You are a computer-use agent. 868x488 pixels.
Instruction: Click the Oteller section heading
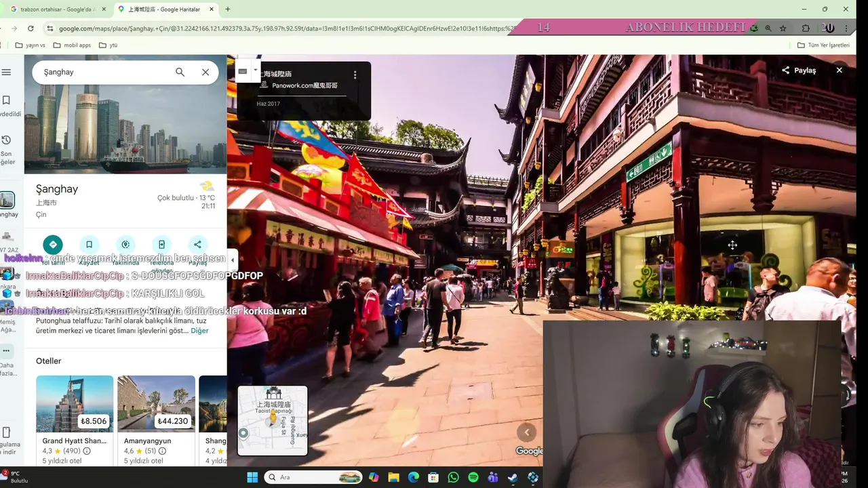pyautogui.click(x=49, y=361)
